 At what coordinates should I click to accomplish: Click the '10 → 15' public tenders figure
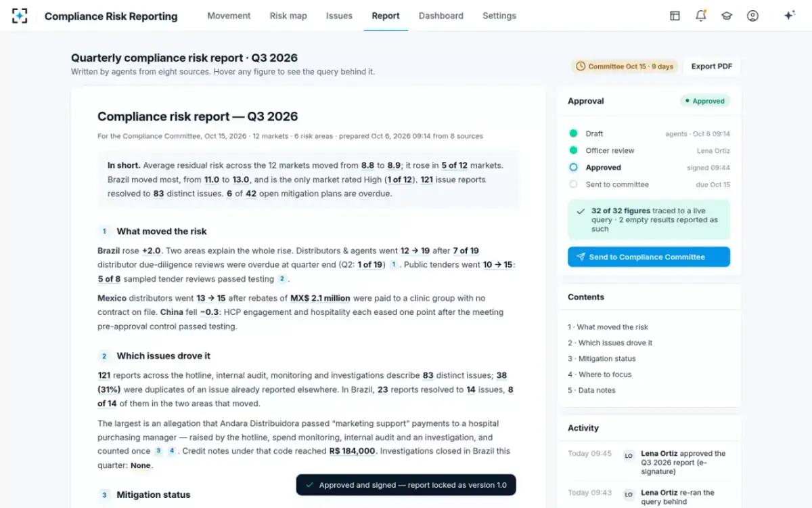[498, 265]
